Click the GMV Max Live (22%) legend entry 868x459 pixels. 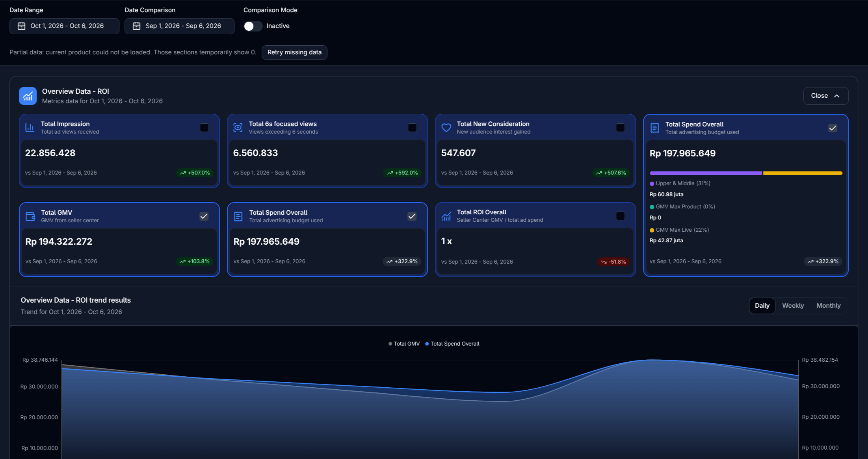pyautogui.click(x=679, y=230)
